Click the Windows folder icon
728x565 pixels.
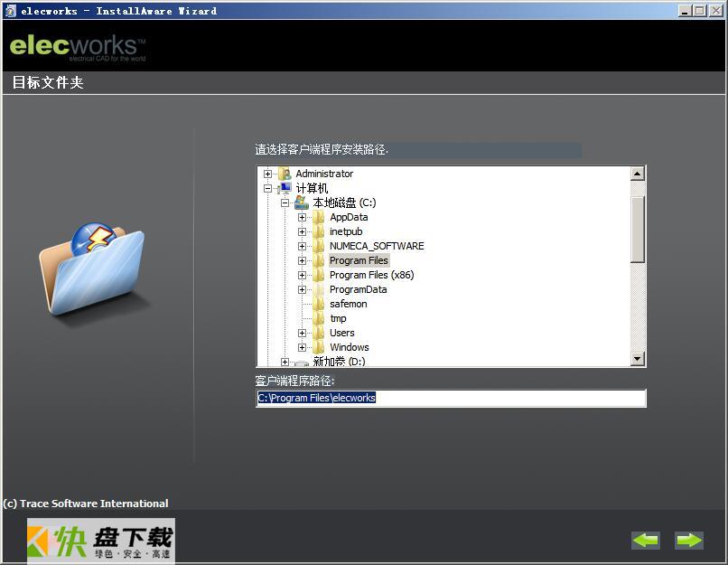(319, 347)
